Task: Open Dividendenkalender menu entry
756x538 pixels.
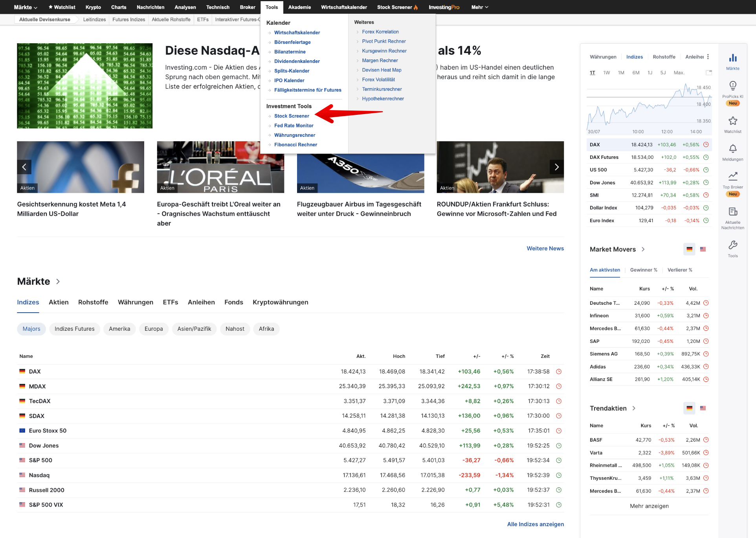Action: click(x=297, y=61)
